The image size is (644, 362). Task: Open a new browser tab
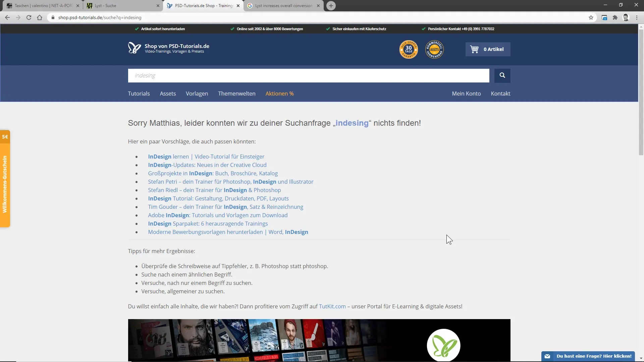coord(331,6)
